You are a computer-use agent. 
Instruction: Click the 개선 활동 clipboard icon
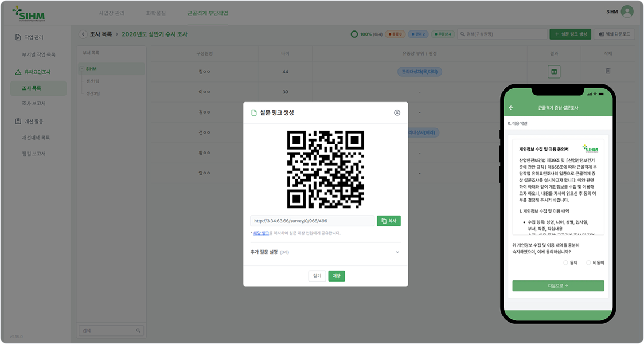pyautogui.click(x=18, y=122)
